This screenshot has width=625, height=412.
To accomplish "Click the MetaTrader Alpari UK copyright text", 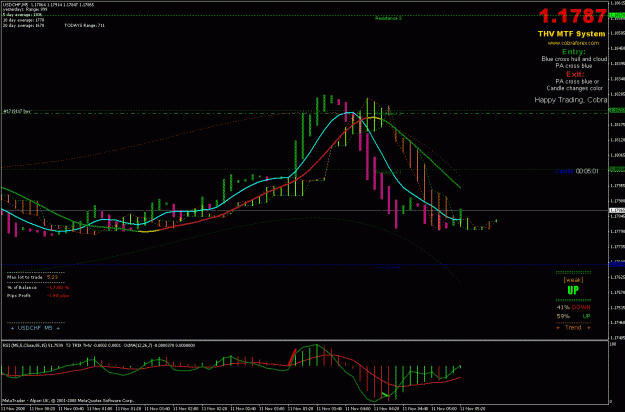I will (x=68, y=400).
